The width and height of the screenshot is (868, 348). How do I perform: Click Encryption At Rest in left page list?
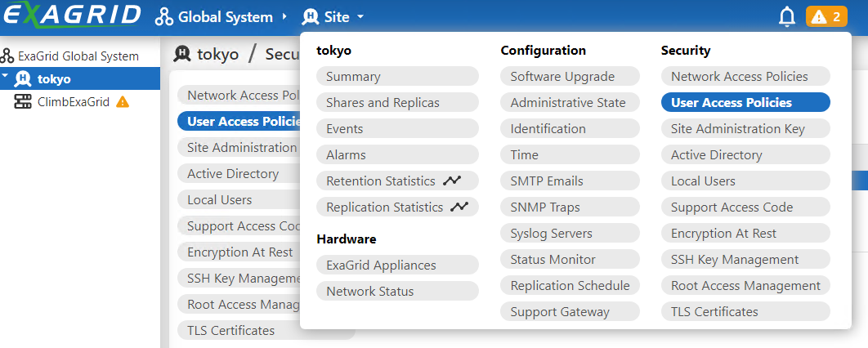point(239,252)
